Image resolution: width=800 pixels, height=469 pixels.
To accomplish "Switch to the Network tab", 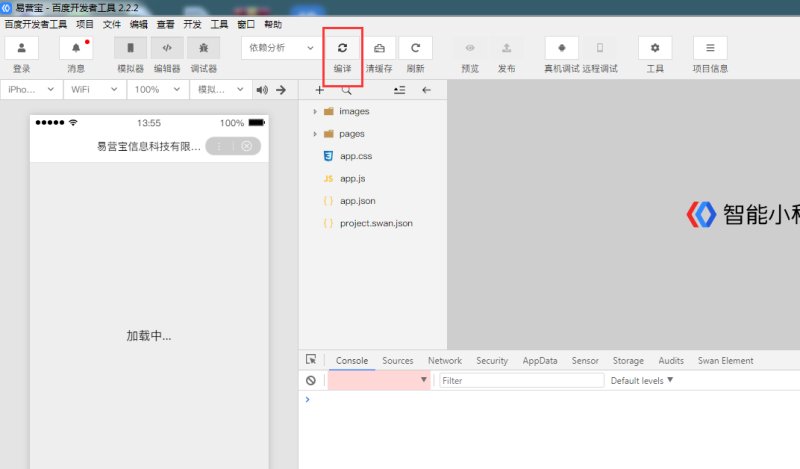I will pyautogui.click(x=445, y=361).
